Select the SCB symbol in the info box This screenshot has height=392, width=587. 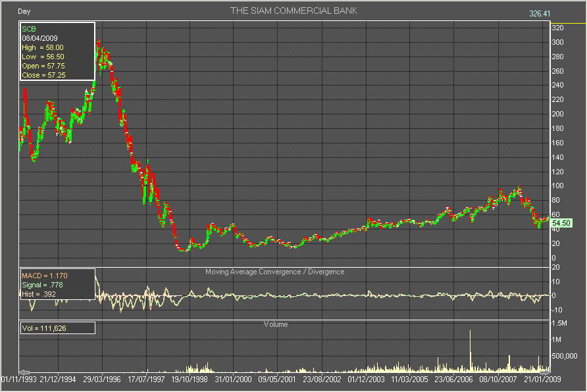pyautogui.click(x=29, y=29)
